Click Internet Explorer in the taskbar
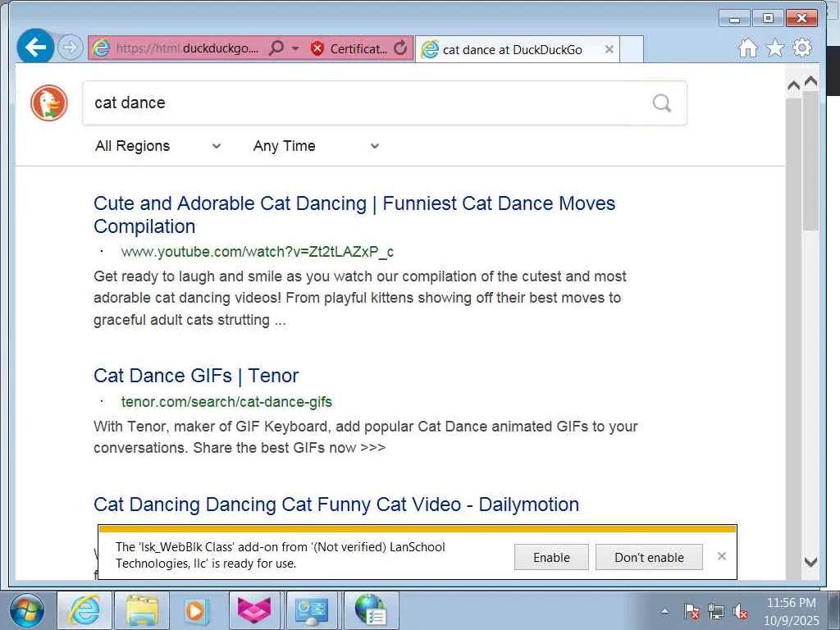The height and width of the screenshot is (630, 840). pyautogui.click(x=84, y=610)
